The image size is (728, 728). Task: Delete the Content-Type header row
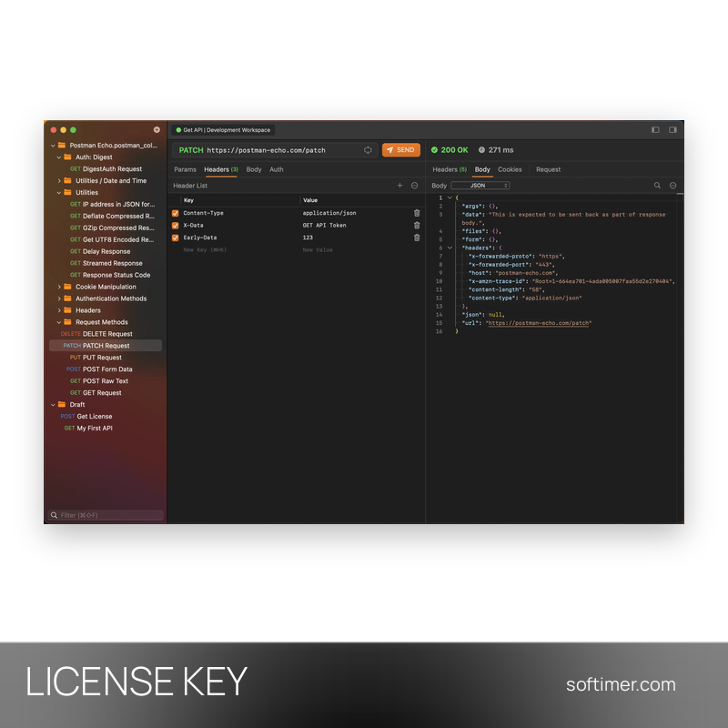point(417,213)
